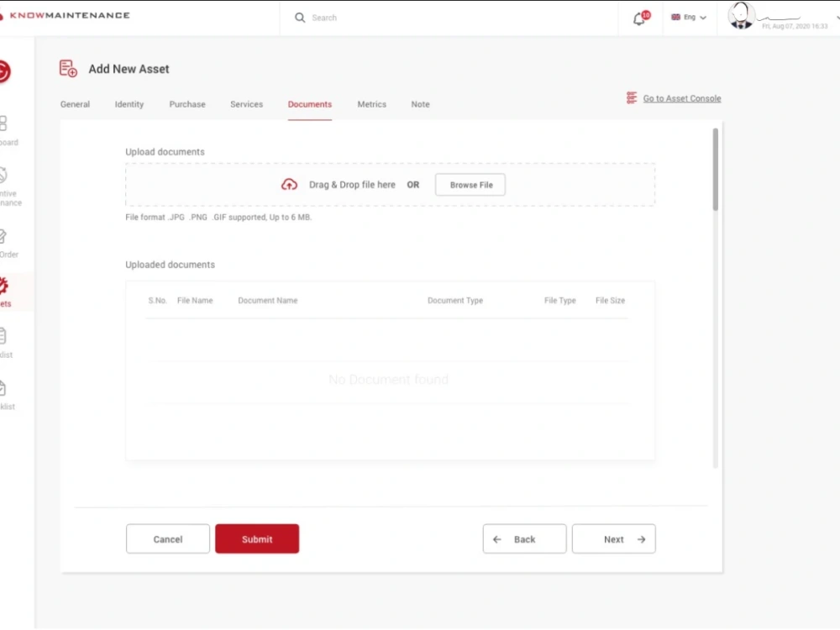Click the Drag & Drop file zone
The height and width of the screenshot is (630, 840).
pos(390,185)
